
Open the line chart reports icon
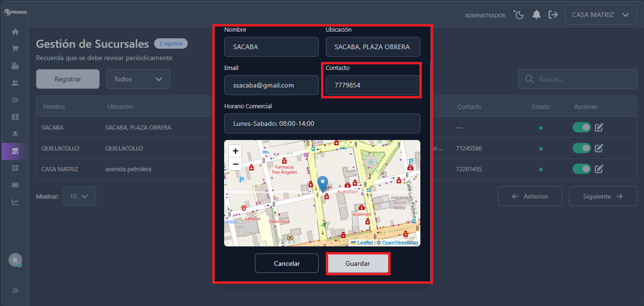(15, 202)
